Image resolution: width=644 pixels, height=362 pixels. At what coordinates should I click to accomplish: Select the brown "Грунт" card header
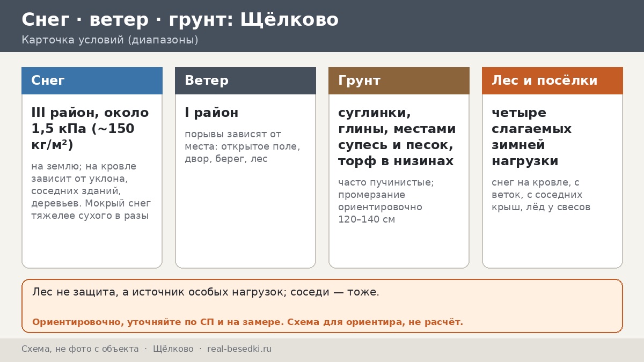tap(399, 80)
